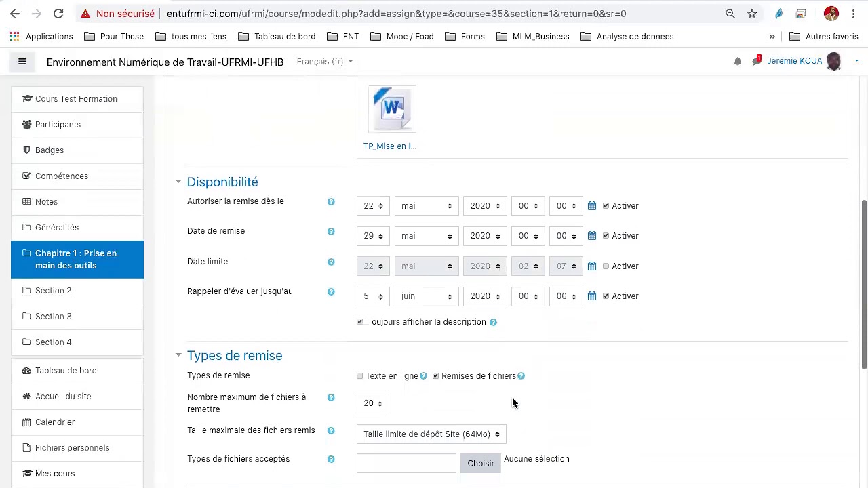Open help for Taille maximale des fichiers

[331, 431]
